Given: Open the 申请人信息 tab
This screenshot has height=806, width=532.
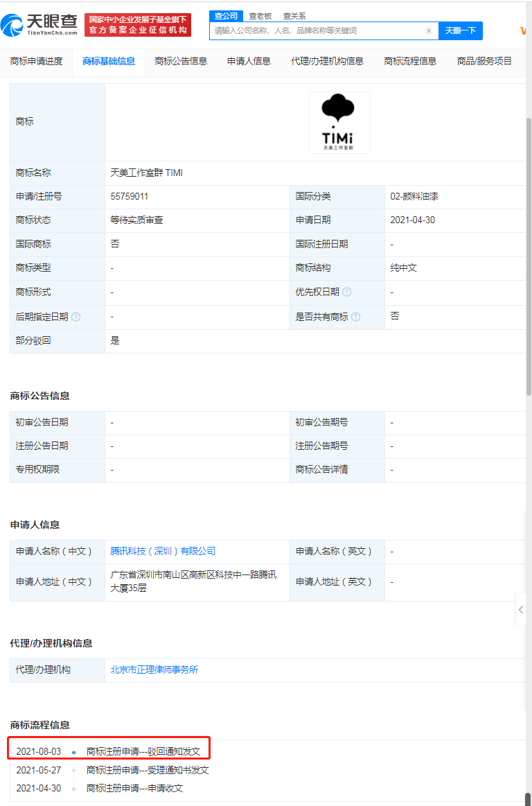Looking at the screenshot, I should 249,62.
